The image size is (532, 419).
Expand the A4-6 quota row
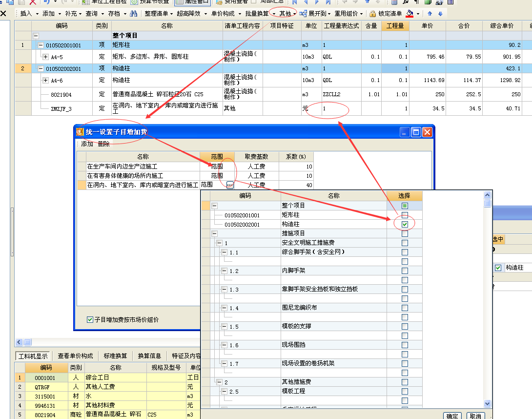[x=45, y=81]
